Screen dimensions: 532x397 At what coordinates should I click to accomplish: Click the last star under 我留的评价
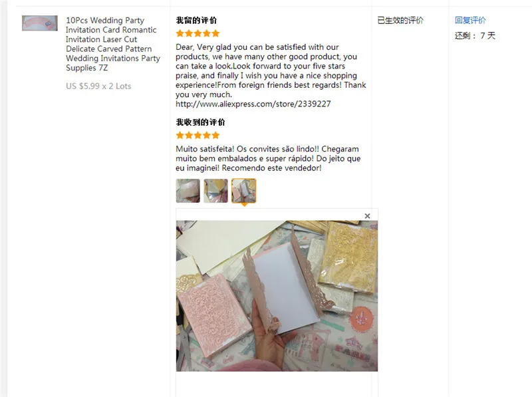pos(215,34)
